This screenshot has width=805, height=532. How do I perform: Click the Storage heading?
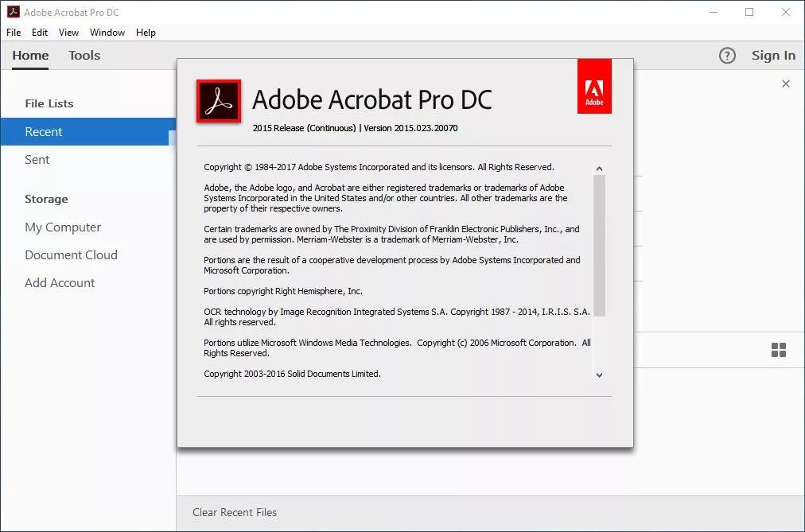[x=46, y=199]
